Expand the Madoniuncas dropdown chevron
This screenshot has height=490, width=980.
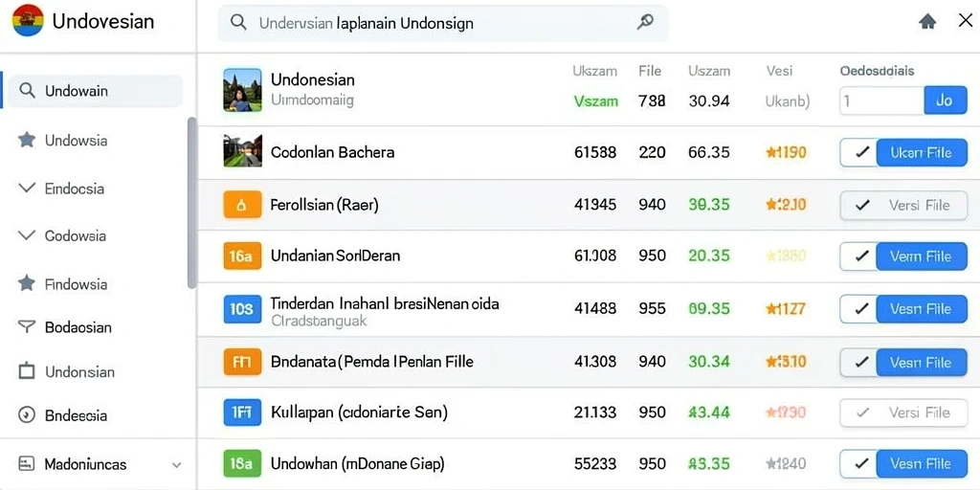click(x=177, y=465)
